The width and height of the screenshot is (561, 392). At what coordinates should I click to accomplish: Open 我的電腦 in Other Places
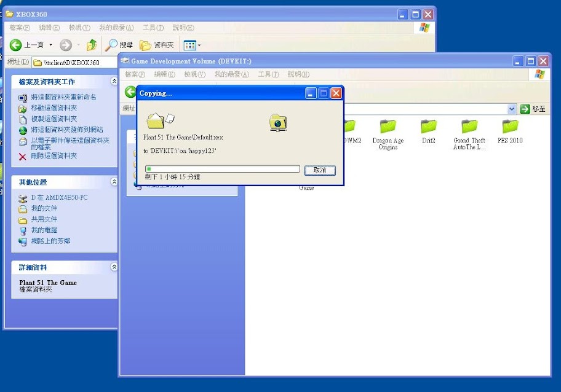pyautogui.click(x=44, y=230)
